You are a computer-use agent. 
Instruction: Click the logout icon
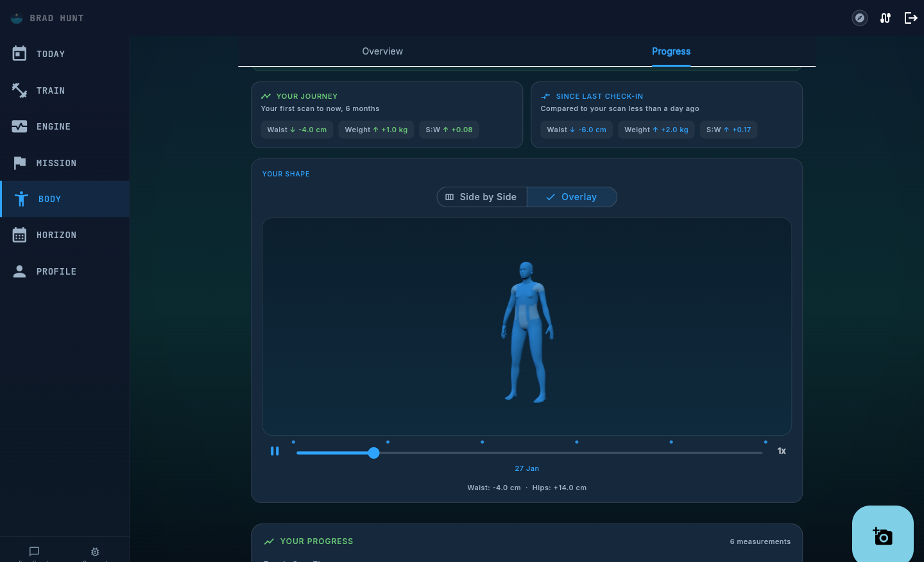[x=911, y=18]
